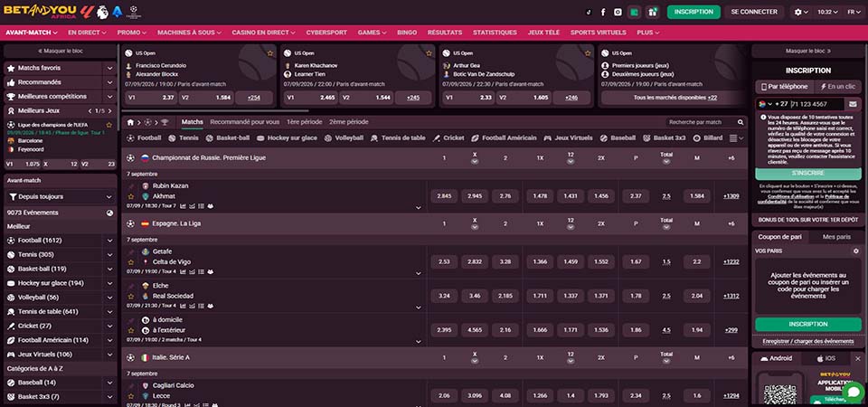This screenshot has height=407, width=868.
Task: Open the more sports list menu icon
Action: (x=736, y=137)
